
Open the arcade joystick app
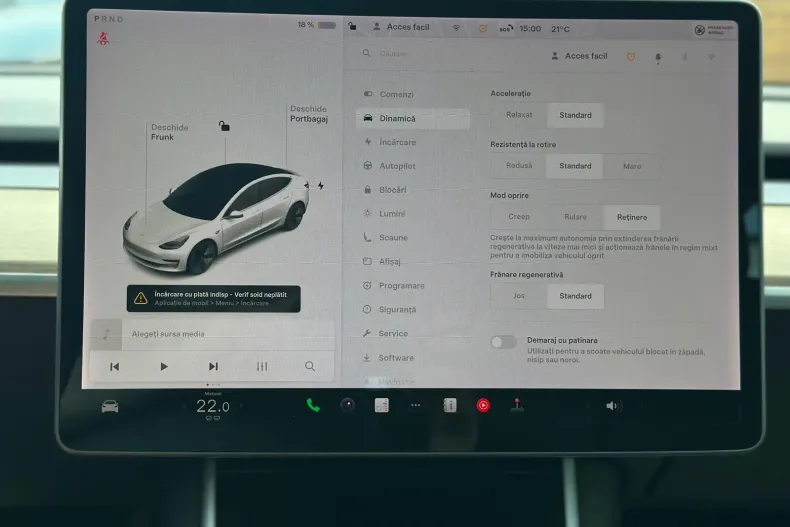[517, 405]
